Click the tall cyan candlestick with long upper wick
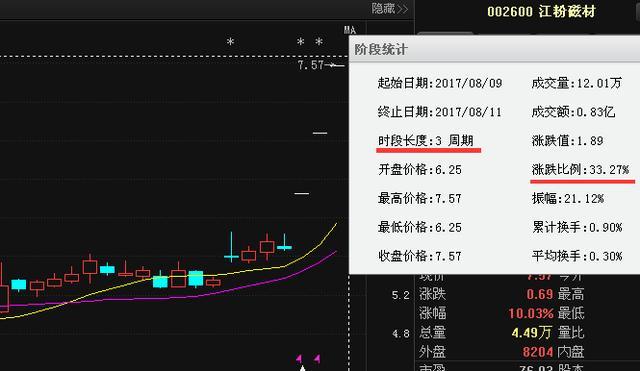This screenshot has height=371, width=640. click(x=231, y=247)
